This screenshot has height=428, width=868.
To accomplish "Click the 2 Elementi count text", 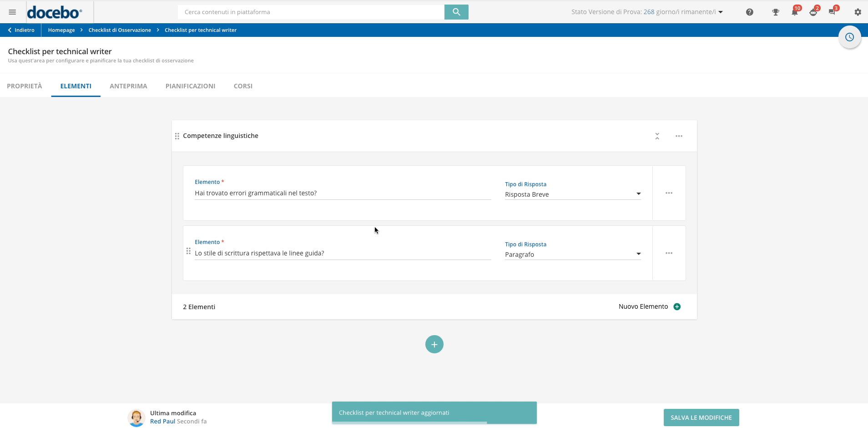I will (x=199, y=307).
